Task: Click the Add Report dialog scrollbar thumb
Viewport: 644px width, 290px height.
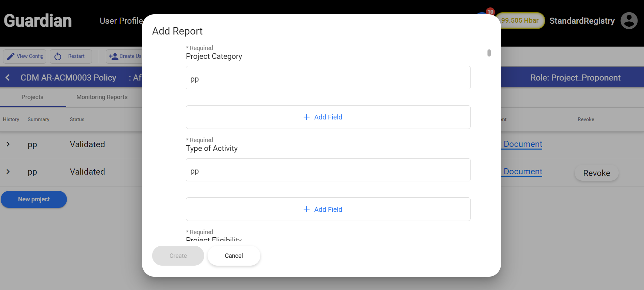Action: [489, 53]
